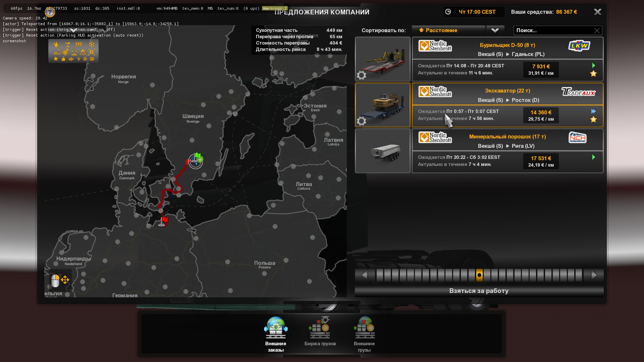644x362 pixels.
Task: Select the mineral powder trailer thumbnail
Action: [383, 151]
